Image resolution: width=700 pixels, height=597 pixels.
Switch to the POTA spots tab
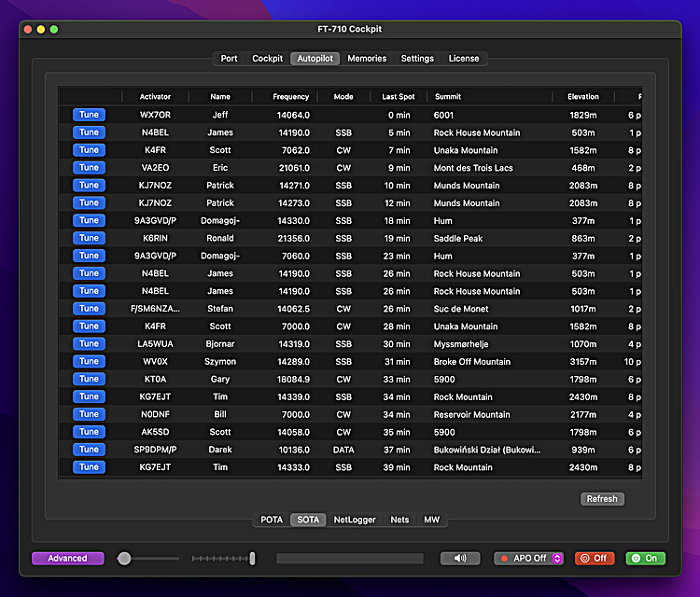pos(272,520)
